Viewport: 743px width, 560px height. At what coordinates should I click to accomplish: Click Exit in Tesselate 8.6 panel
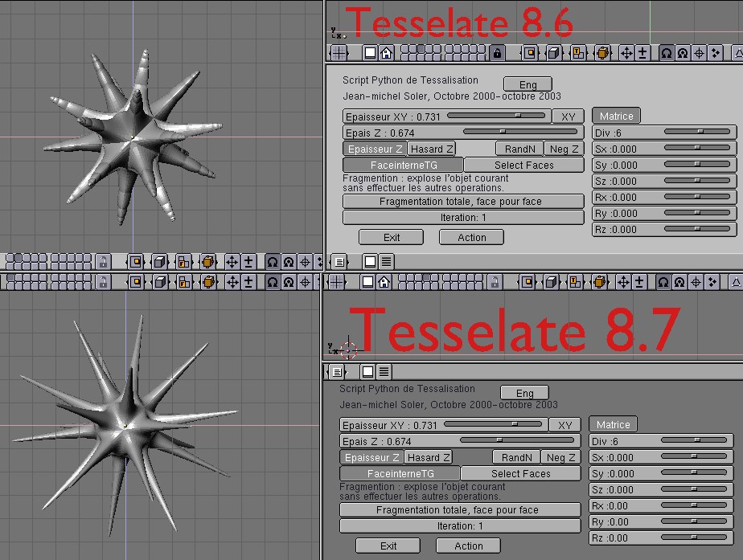(392, 237)
